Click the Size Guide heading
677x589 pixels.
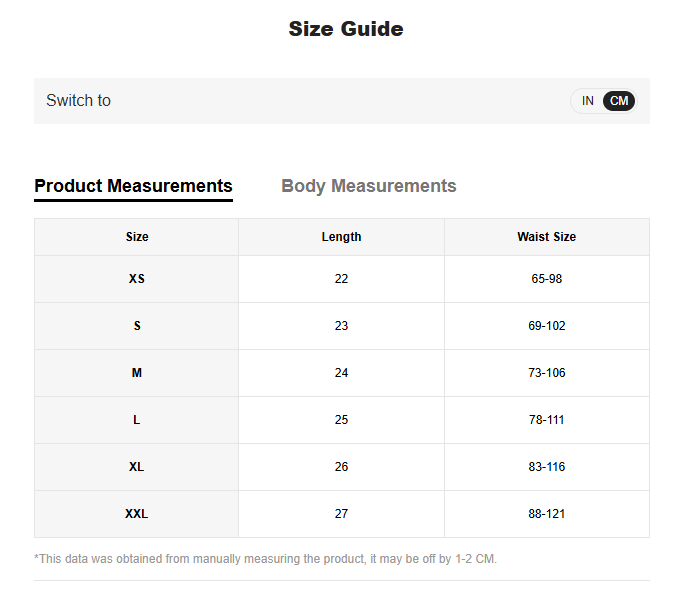tap(345, 29)
